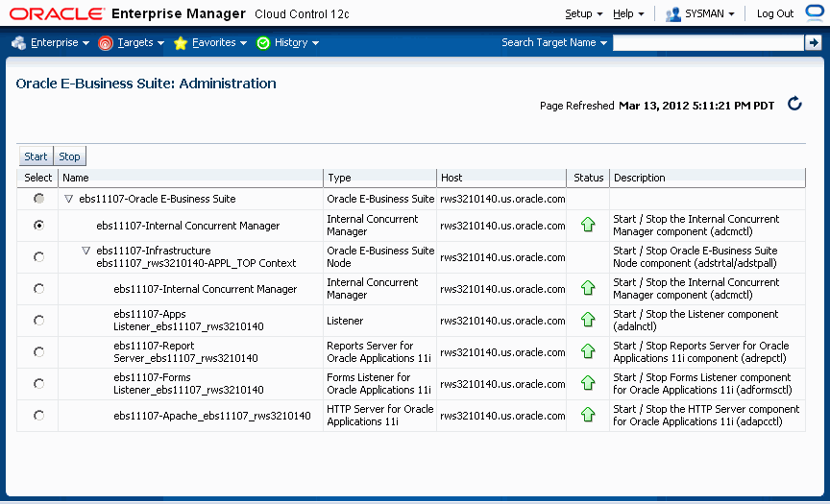This screenshot has height=504, width=830.
Task: Click the Log Out link
Action: point(775,13)
